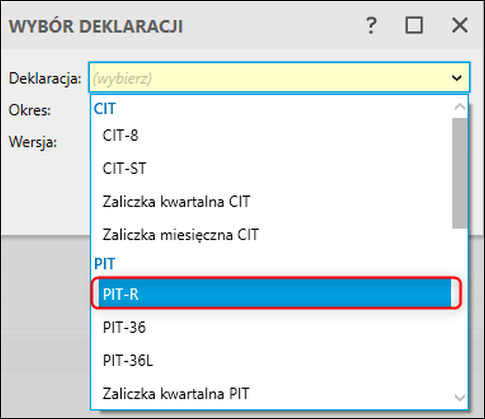Click the blue CIT group header
Screen dimensions: 485x419
pyautogui.click(x=105, y=109)
